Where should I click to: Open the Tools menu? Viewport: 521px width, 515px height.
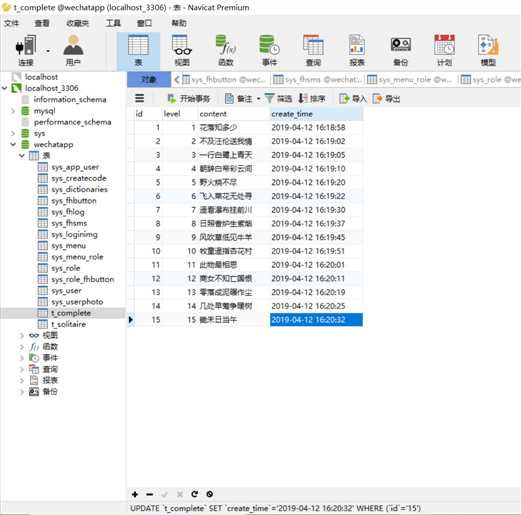click(x=113, y=23)
